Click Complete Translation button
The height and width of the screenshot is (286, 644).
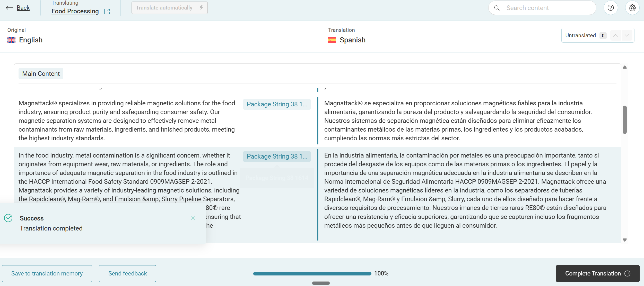click(598, 273)
